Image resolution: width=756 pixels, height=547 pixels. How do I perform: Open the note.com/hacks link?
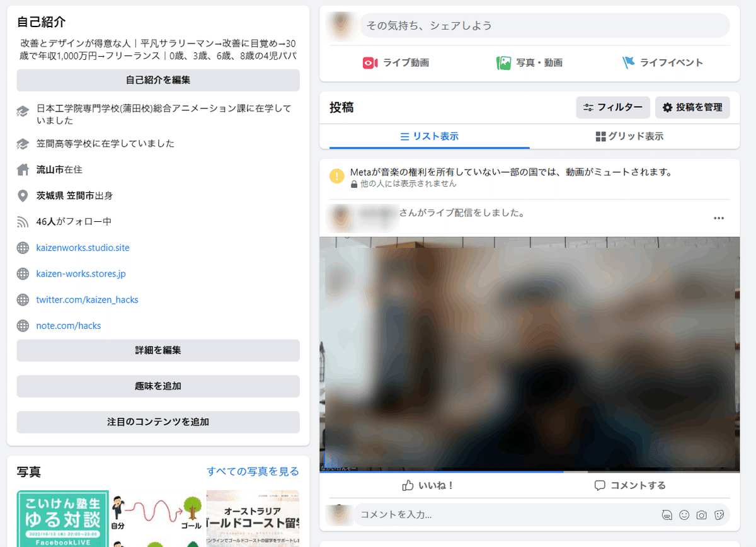coord(69,326)
